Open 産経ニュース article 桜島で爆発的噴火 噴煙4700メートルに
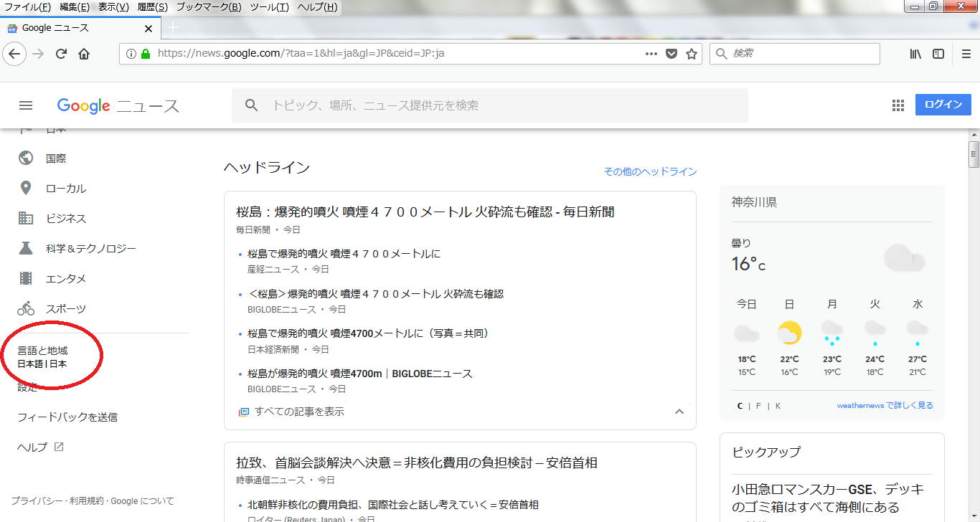980x522 pixels. tap(344, 254)
